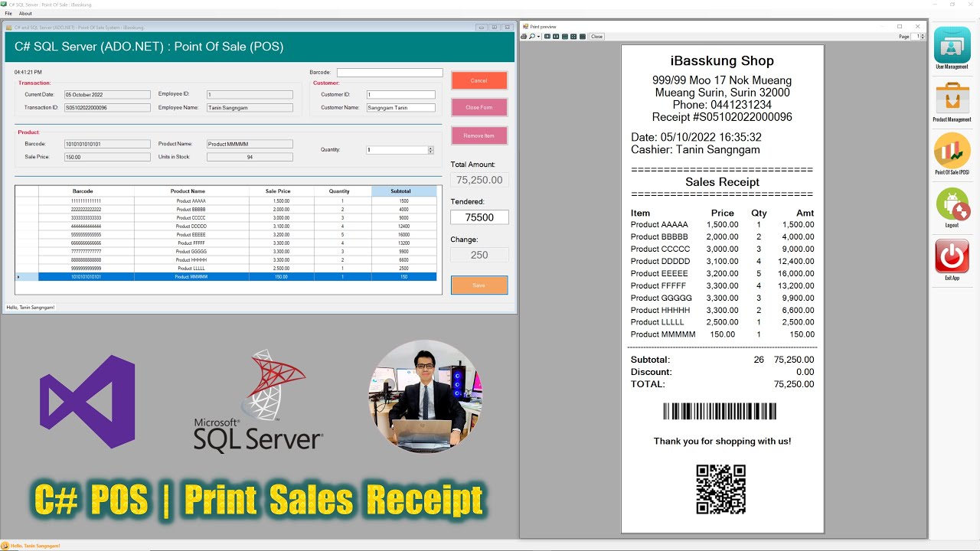Click the Barcode input field at top
Viewport: 980px width, 551px height.
(390, 73)
